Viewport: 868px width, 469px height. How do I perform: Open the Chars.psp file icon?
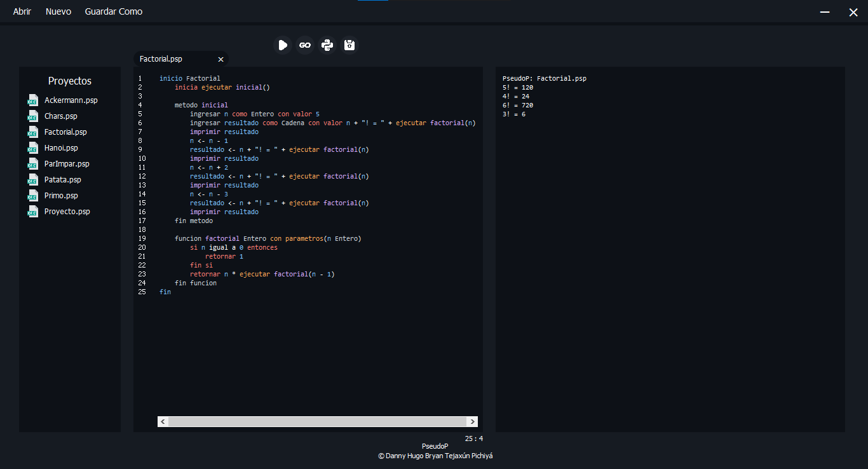pos(33,116)
